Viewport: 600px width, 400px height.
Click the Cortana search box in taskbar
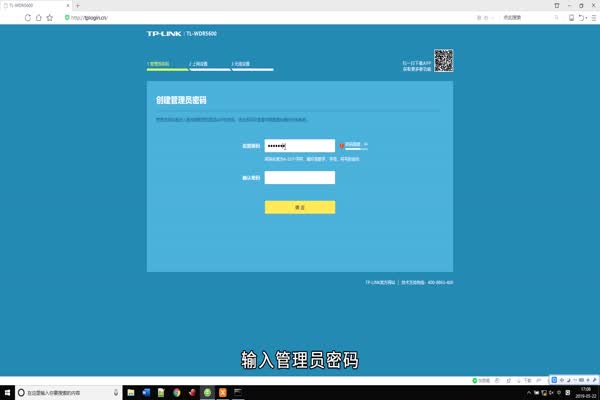click(69, 393)
